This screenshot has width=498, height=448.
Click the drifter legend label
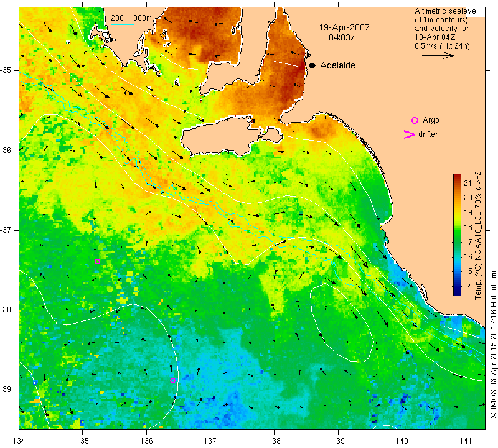click(x=428, y=134)
